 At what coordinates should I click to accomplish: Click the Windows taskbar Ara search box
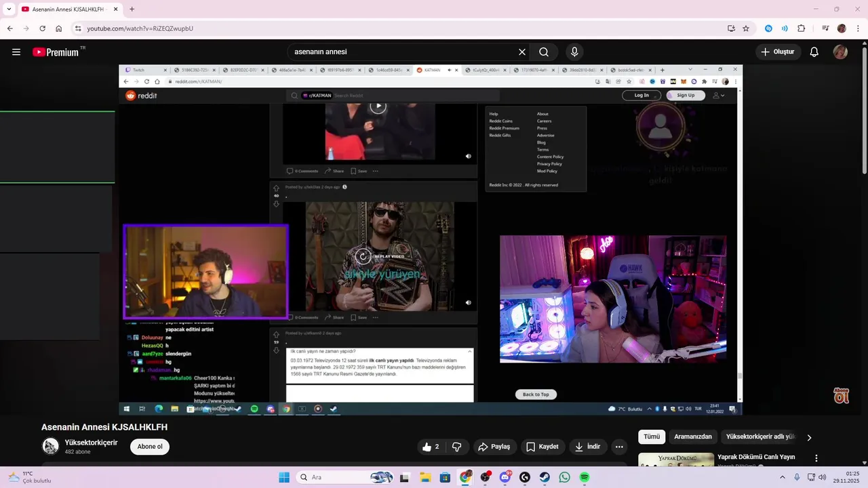point(345,477)
